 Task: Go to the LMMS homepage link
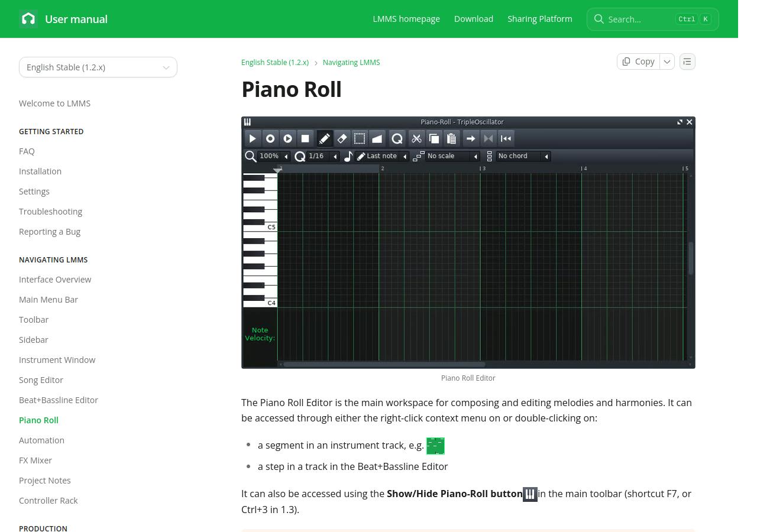[406, 19]
